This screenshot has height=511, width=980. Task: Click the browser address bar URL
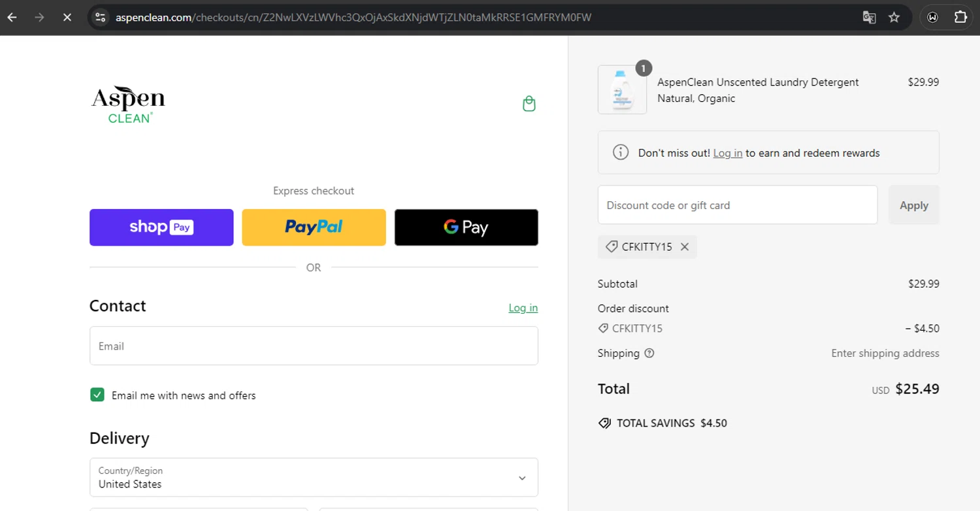(353, 18)
